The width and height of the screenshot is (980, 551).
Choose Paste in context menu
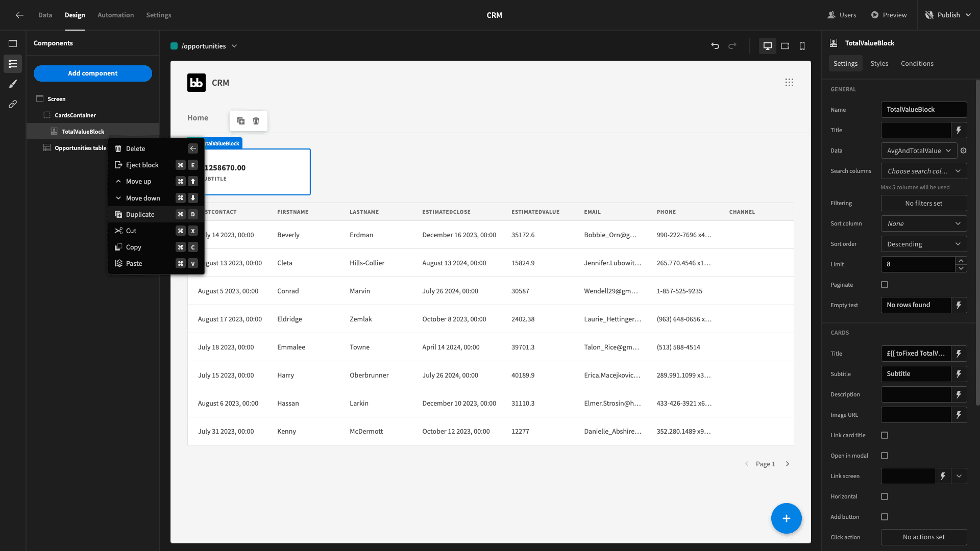coord(156,263)
